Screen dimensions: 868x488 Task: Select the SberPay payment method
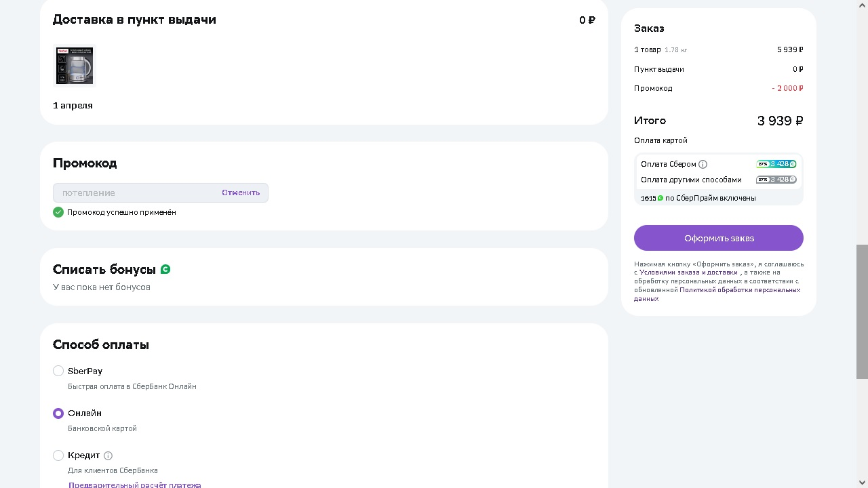58,371
